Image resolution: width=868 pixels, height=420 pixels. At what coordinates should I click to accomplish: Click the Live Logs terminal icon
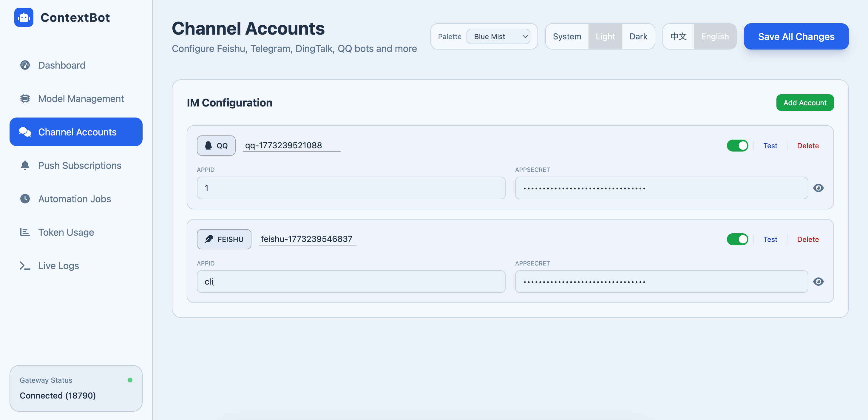tap(25, 265)
